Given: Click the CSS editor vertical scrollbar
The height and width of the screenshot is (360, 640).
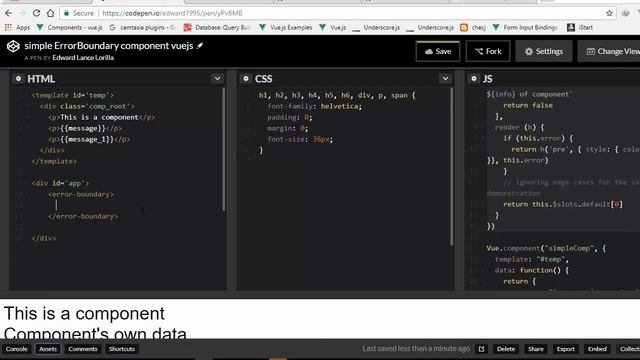Looking at the screenshot, I should click(451, 167).
